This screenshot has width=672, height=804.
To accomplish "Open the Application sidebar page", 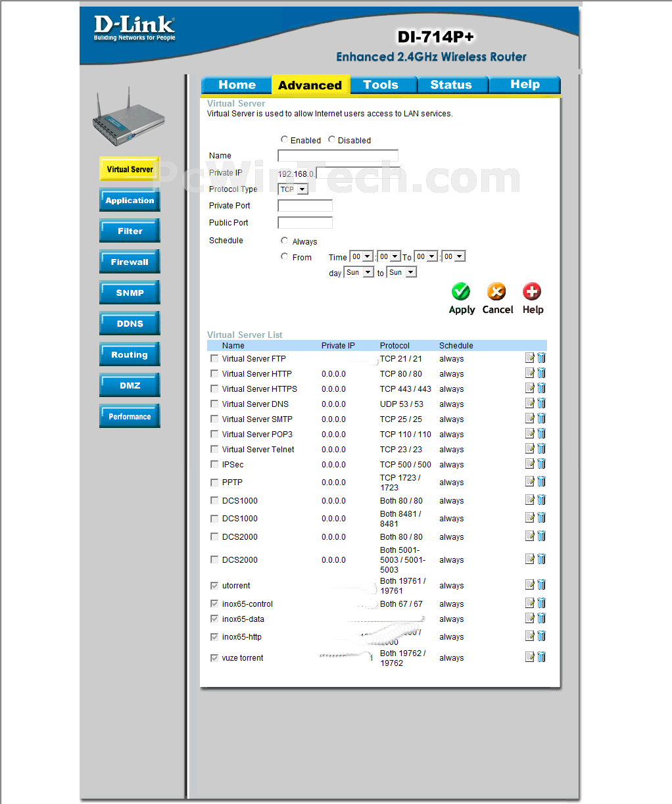I will (130, 200).
